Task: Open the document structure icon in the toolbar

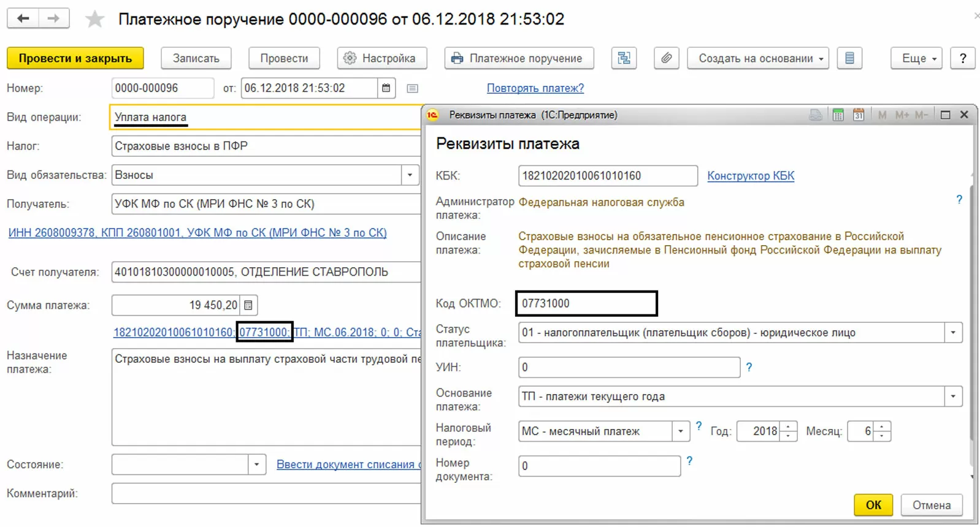Action: click(624, 58)
